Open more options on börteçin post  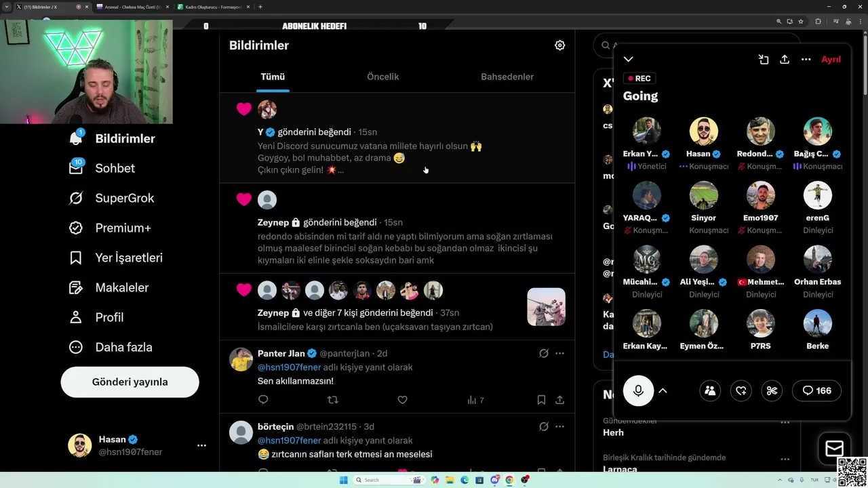pyautogui.click(x=559, y=426)
